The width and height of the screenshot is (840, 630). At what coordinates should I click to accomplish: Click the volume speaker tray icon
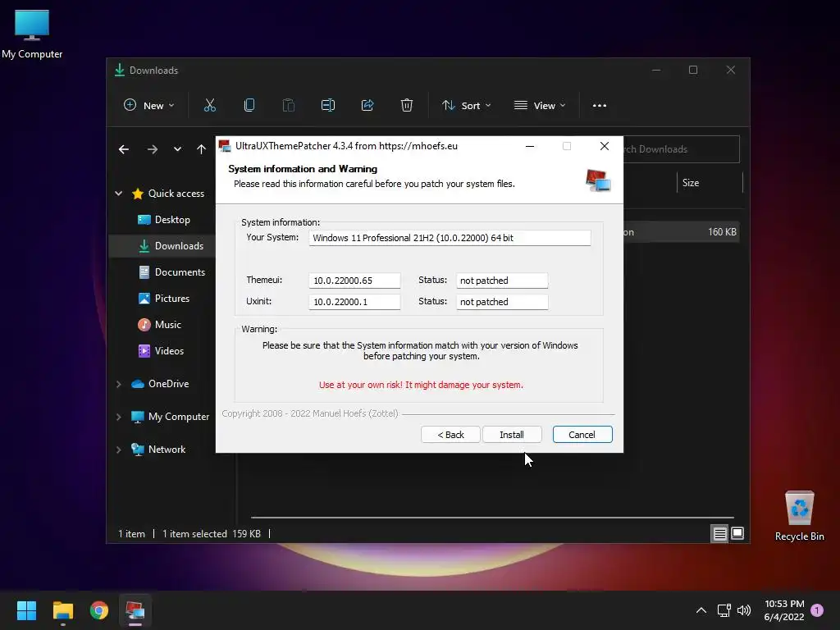click(743, 610)
